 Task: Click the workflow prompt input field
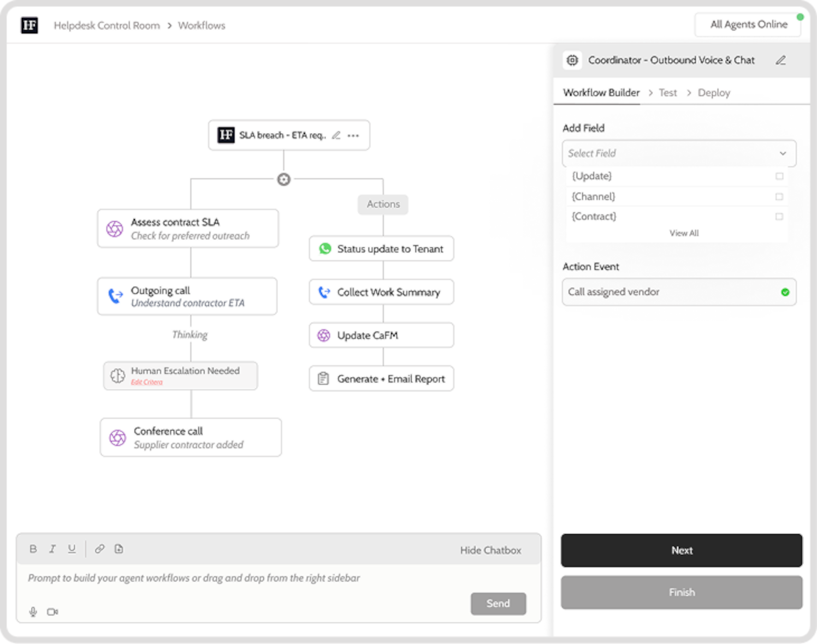coord(218,578)
